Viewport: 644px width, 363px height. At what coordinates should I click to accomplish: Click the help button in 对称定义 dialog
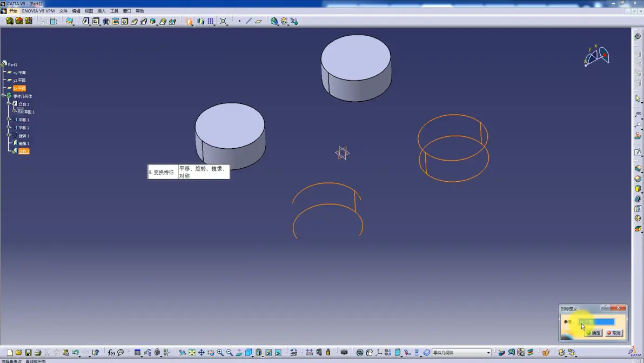coord(606,307)
